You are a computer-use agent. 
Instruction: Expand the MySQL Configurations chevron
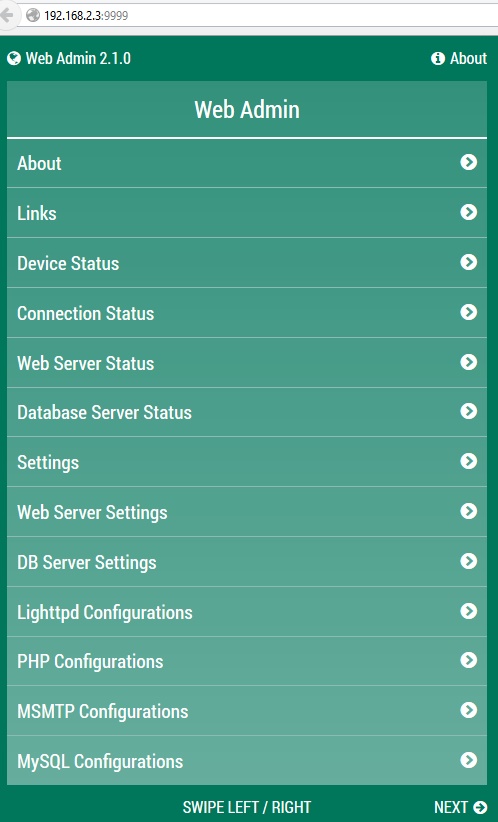[x=469, y=760]
